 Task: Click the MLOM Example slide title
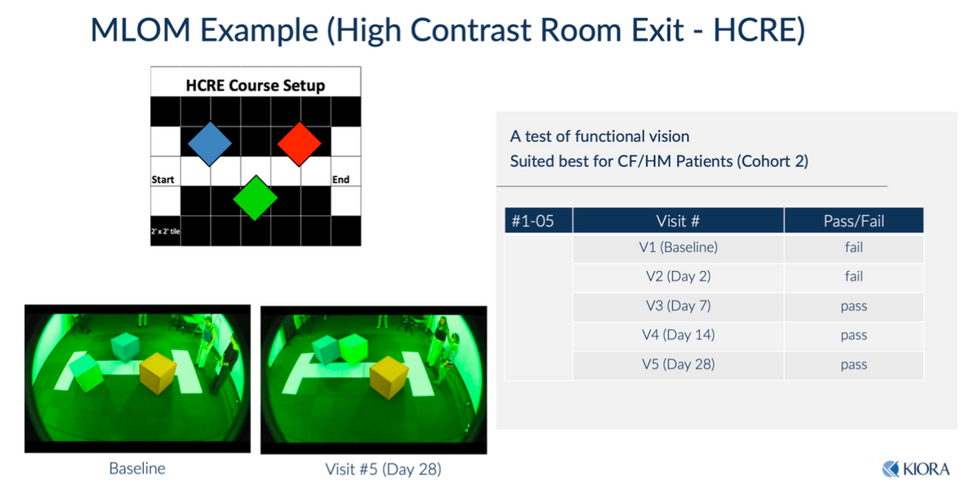[448, 30]
